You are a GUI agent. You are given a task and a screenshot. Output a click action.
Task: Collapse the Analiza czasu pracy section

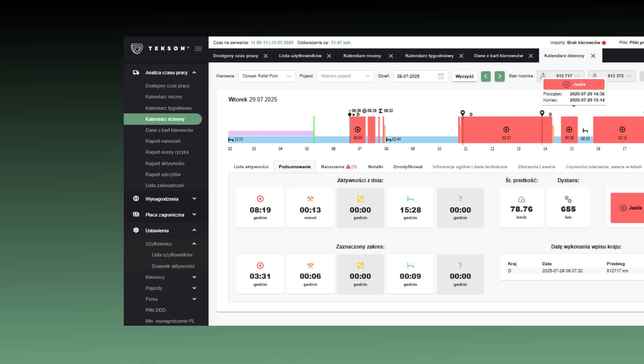click(194, 73)
